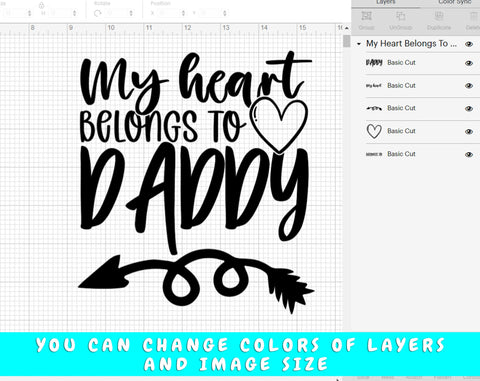Click the vertical canvas scrollbar thumb

pyautogui.click(x=347, y=42)
